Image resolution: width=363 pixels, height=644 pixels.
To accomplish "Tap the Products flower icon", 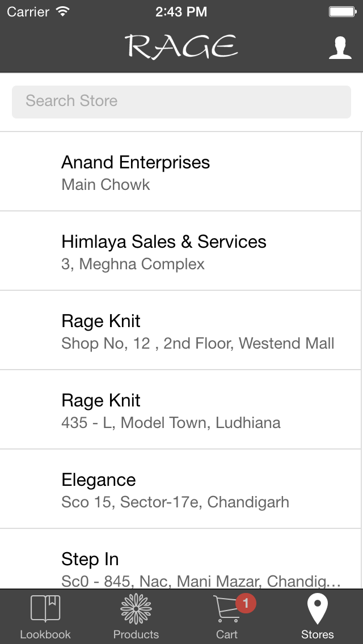I will point(136,609).
